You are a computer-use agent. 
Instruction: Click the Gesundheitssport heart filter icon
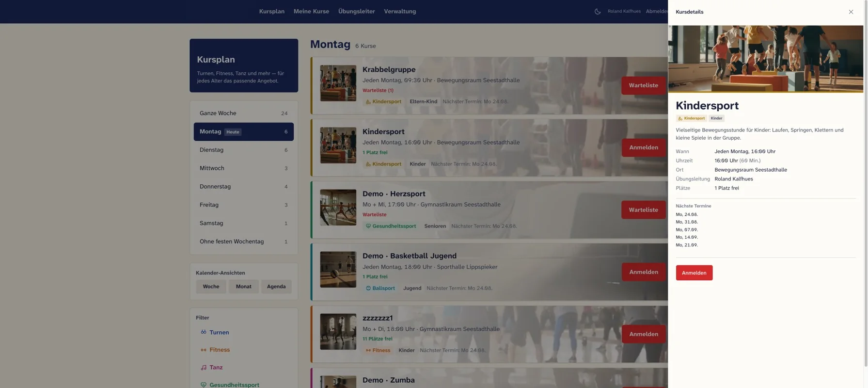204,385
